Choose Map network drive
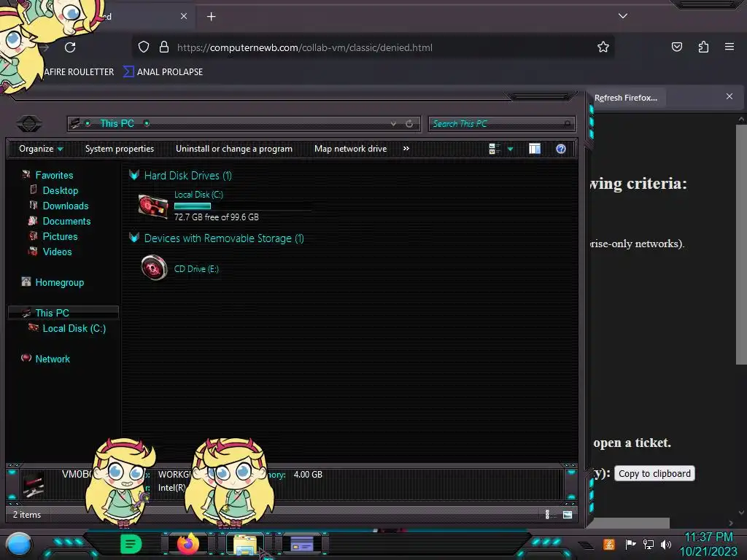This screenshot has height=560, width=747. (x=351, y=149)
